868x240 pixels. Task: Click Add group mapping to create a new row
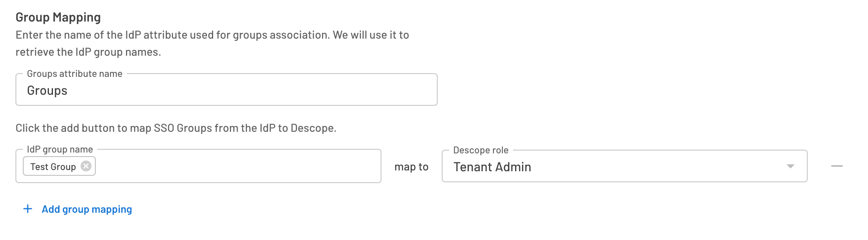coord(86,209)
